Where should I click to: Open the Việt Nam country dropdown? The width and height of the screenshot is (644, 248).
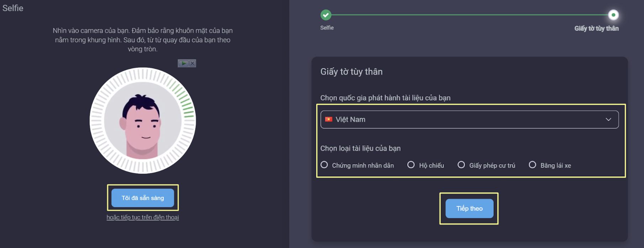pos(469,119)
